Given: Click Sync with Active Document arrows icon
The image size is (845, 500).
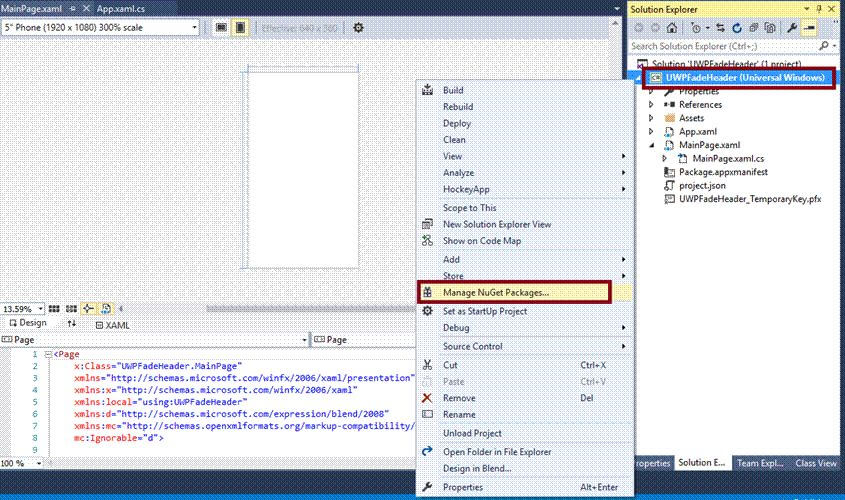Looking at the screenshot, I should [721, 27].
